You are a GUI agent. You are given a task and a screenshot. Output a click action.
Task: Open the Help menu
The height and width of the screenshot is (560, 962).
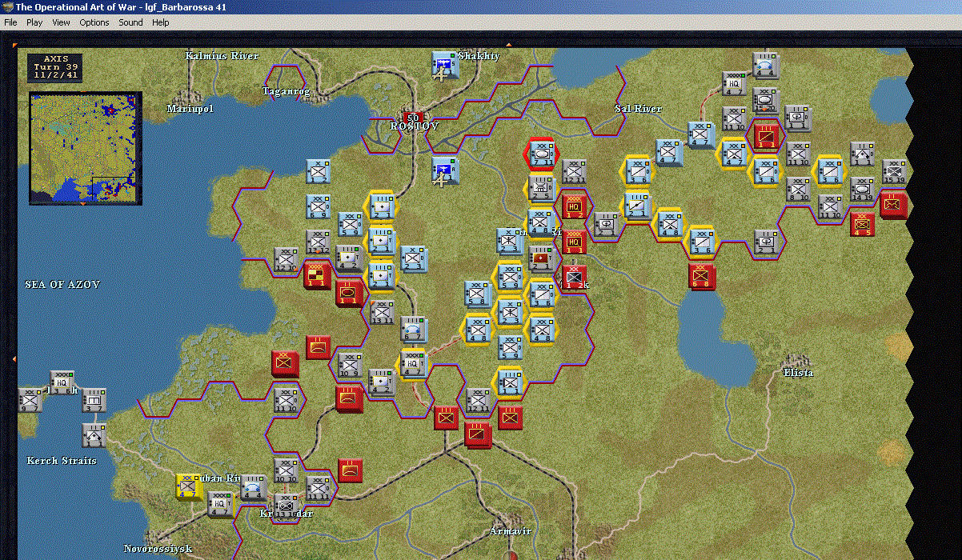point(161,22)
